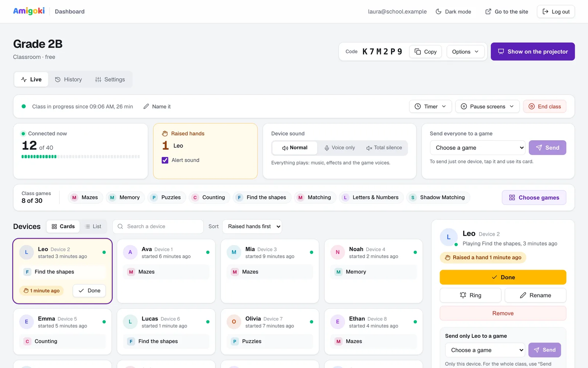Click Find the shapes game chip
This screenshot has height=368, width=588.
pyautogui.click(x=262, y=198)
